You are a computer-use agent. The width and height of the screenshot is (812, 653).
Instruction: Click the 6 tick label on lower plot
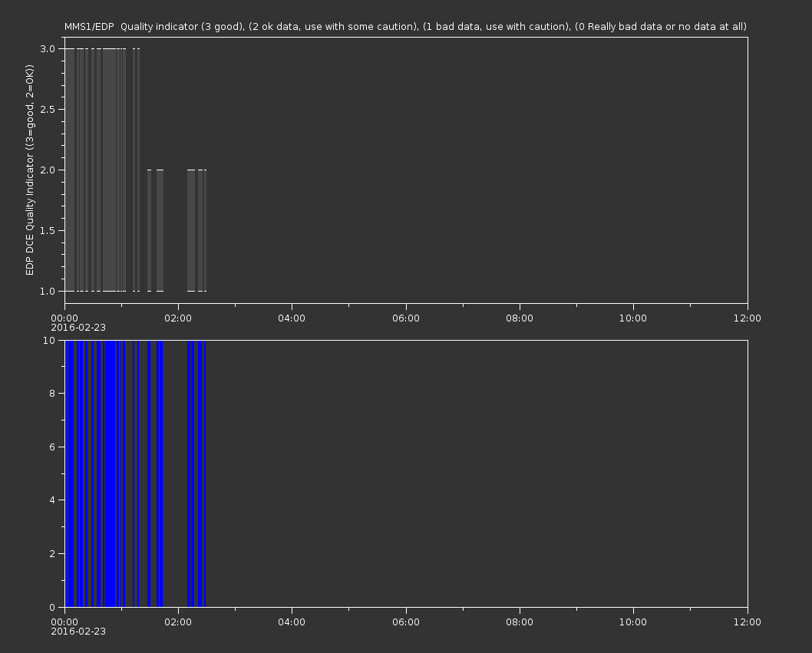tap(52, 447)
